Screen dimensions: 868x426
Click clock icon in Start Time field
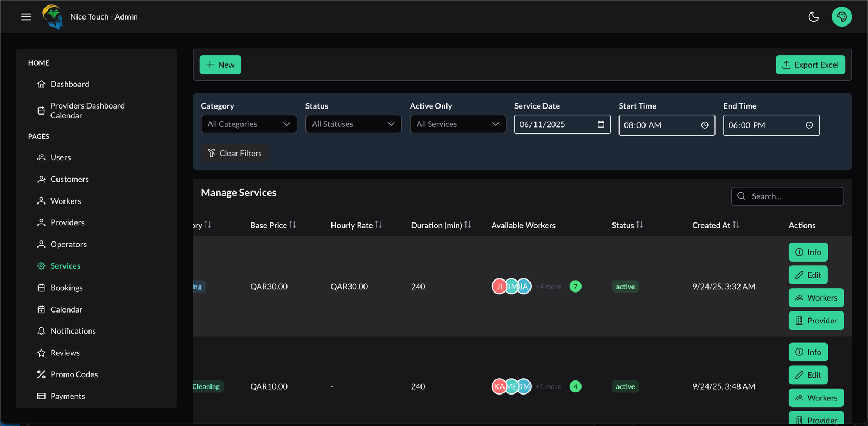point(704,125)
